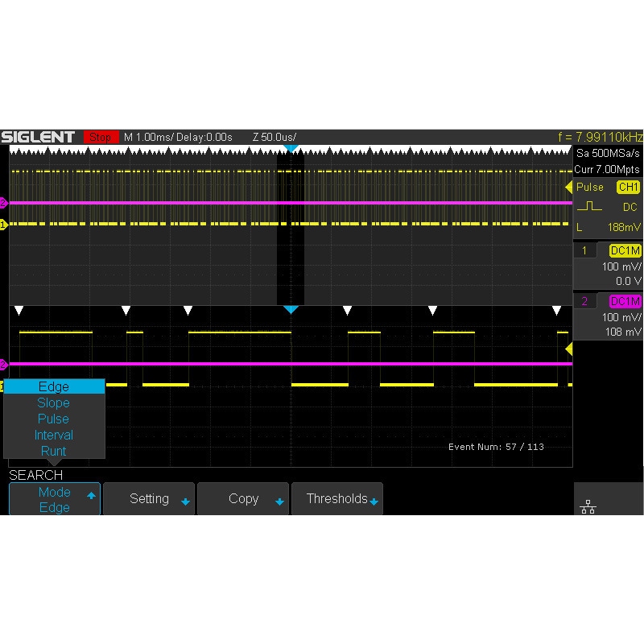Click the pulse trigger waveform icon
The image size is (644, 644).
point(589,206)
